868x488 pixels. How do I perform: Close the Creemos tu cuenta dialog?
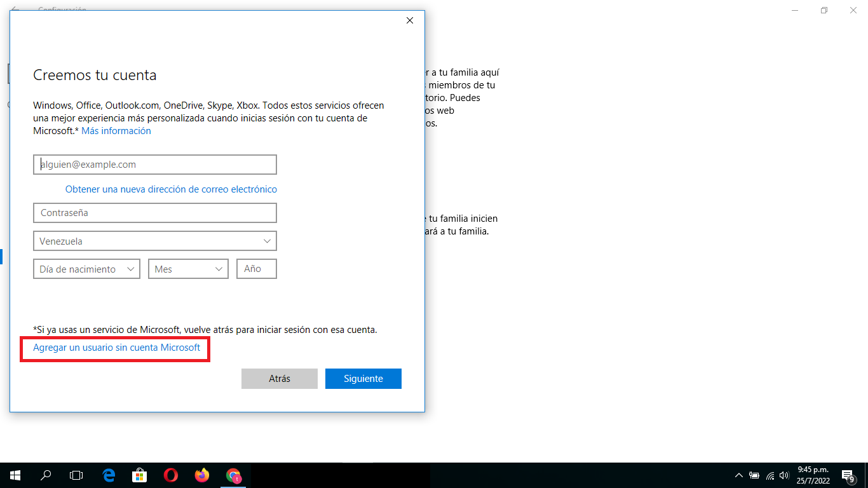[x=410, y=20]
